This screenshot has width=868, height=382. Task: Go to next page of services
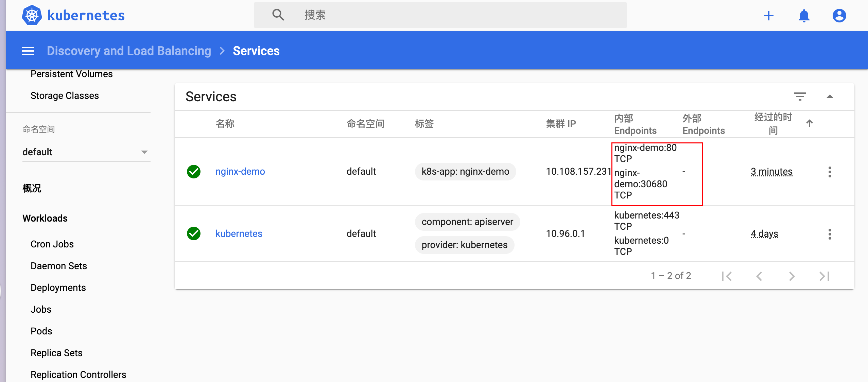pos(792,276)
